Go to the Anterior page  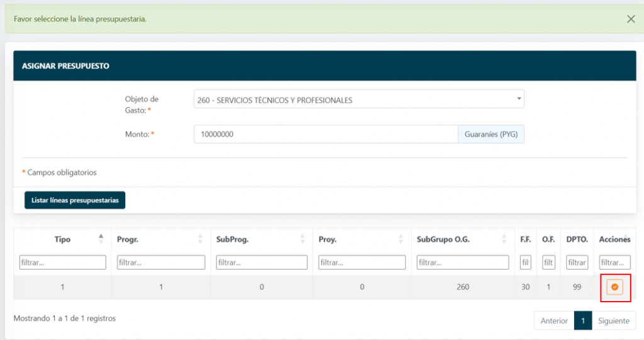click(554, 320)
